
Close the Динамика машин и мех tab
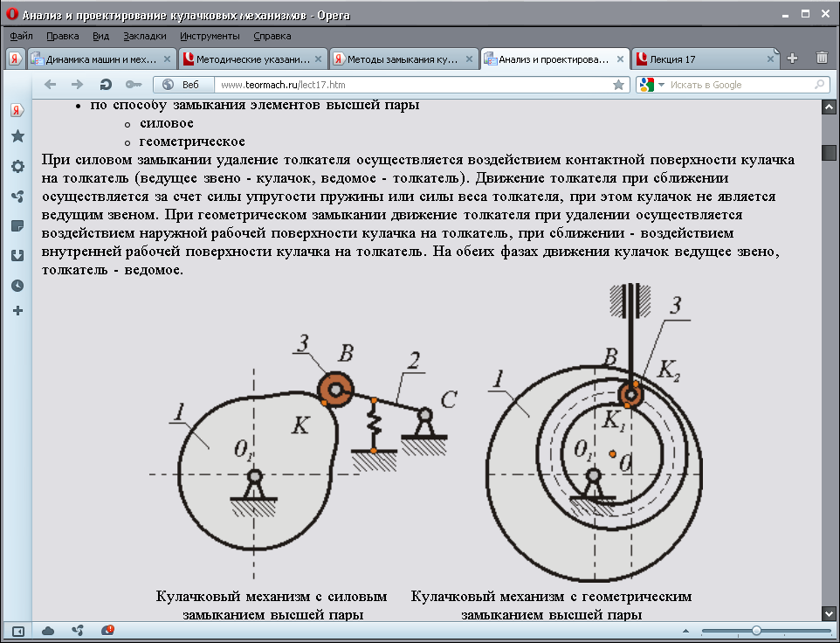pyautogui.click(x=167, y=59)
